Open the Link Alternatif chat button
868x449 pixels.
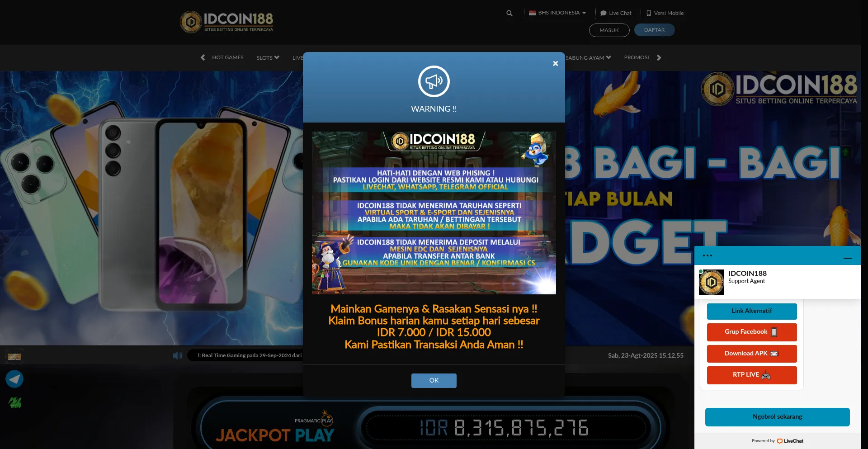(751, 311)
